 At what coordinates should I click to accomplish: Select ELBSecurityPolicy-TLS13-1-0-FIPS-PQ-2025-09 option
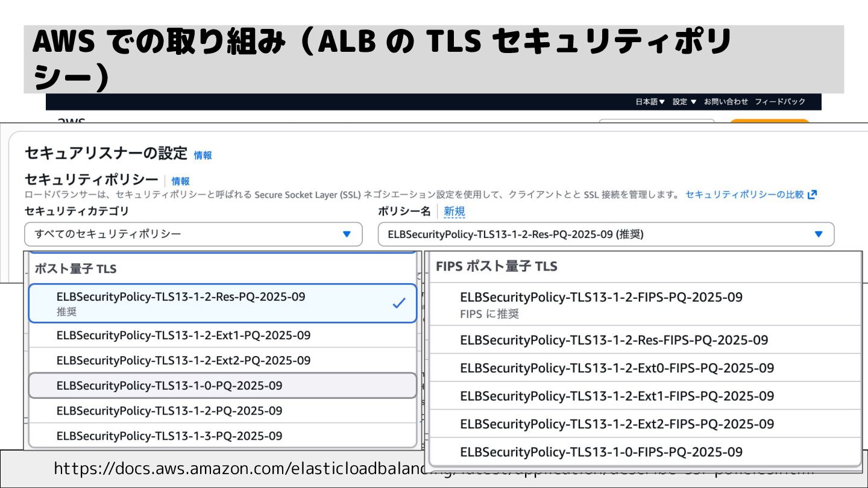[x=644, y=451]
